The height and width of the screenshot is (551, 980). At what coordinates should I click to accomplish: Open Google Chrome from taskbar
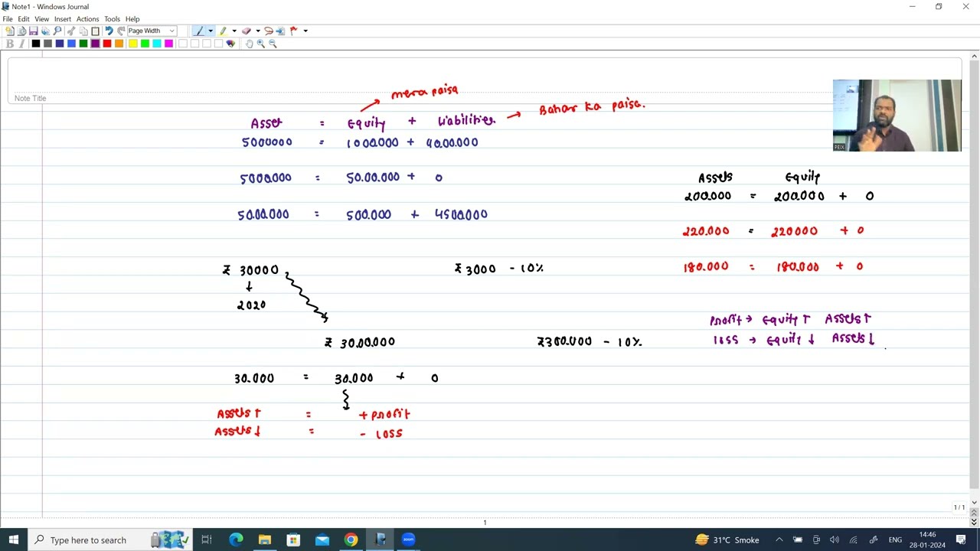[351, 540]
